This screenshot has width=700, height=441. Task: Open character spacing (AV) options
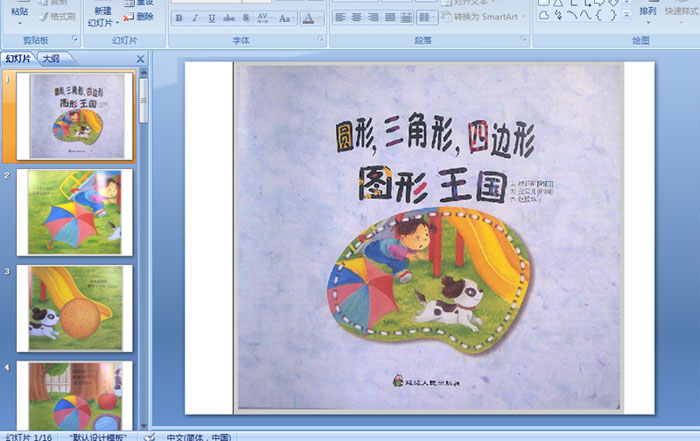[x=263, y=18]
